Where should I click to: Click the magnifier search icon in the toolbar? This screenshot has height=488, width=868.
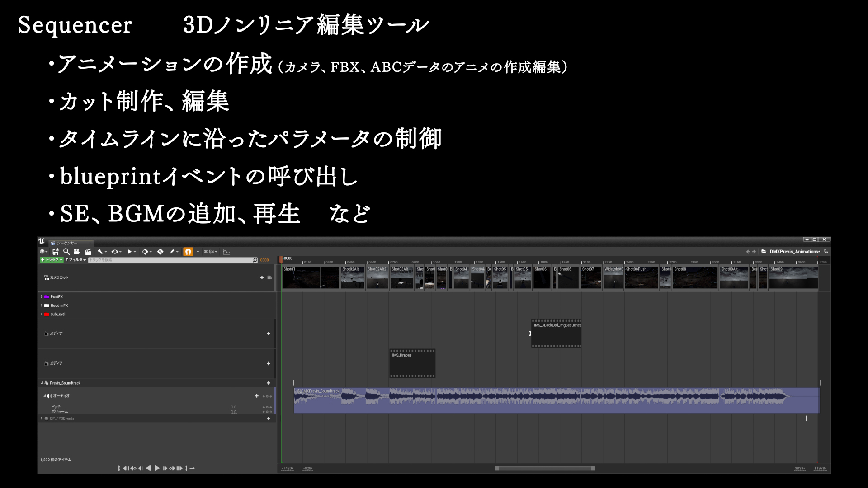tap(66, 252)
